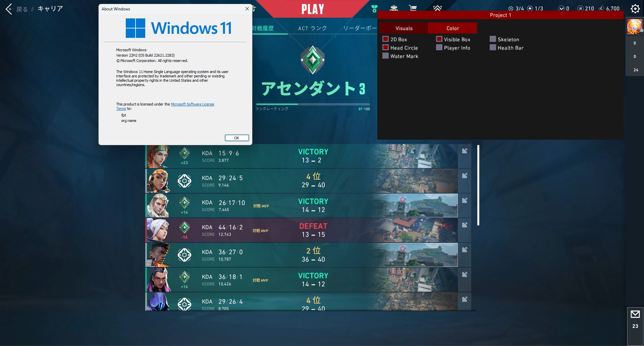Click the rank rating progress bar
This screenshot has width=644, height=346.
pyautogui.click(x=313, y=104)
